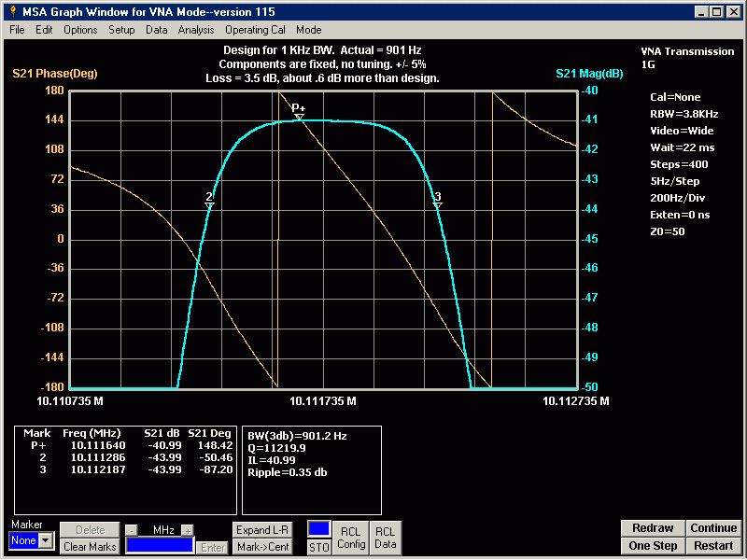Click the S21 Mag(dB) axis label

point(589,74)
